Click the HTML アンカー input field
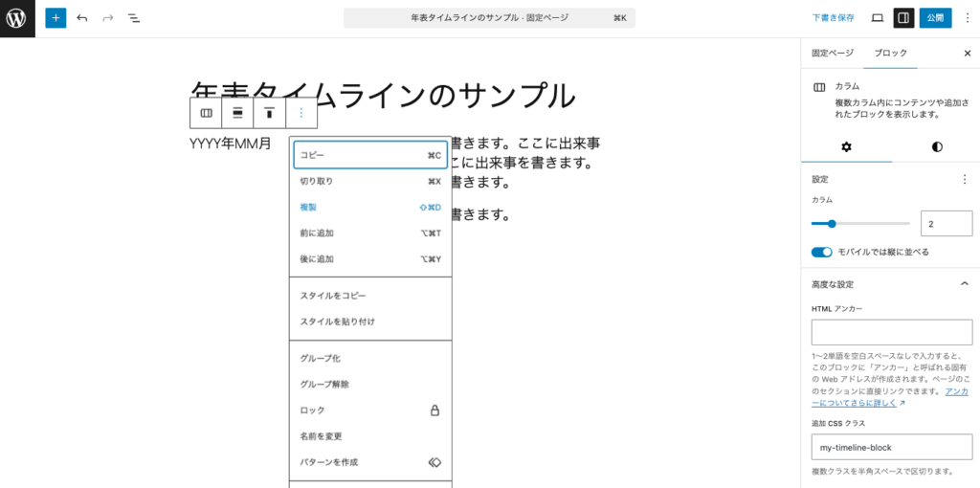Screen dimensions: 980x488 [x=892, y=332]
